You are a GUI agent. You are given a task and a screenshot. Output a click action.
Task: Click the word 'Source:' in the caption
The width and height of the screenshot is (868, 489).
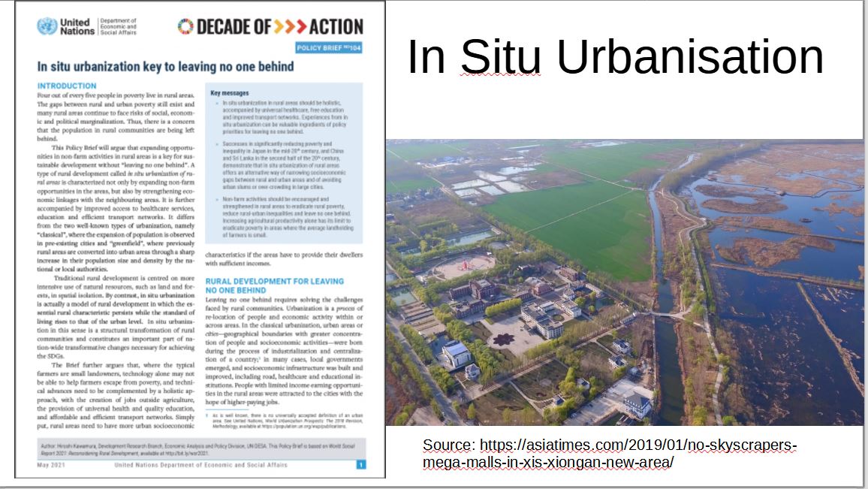point(449,445)
